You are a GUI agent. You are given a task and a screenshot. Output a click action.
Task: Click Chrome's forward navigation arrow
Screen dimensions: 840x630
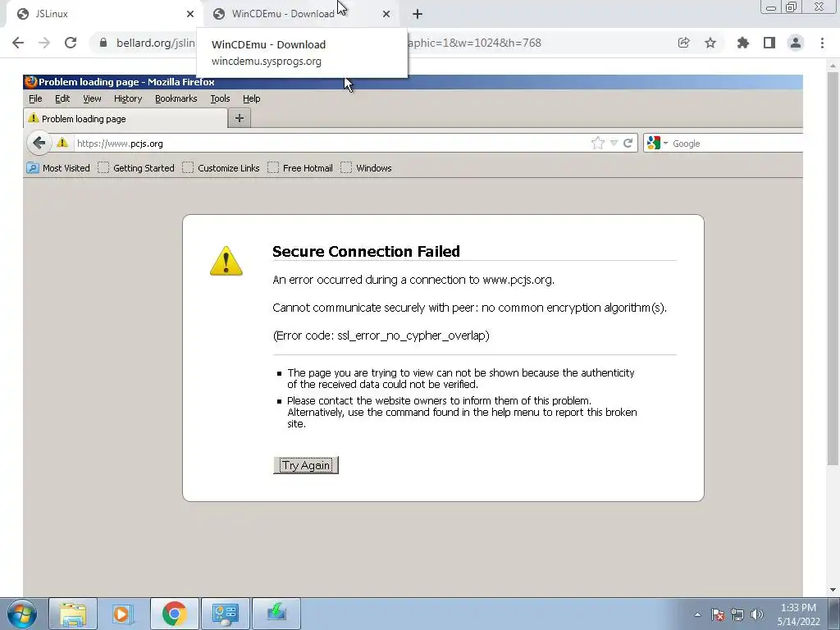(44, 43)
